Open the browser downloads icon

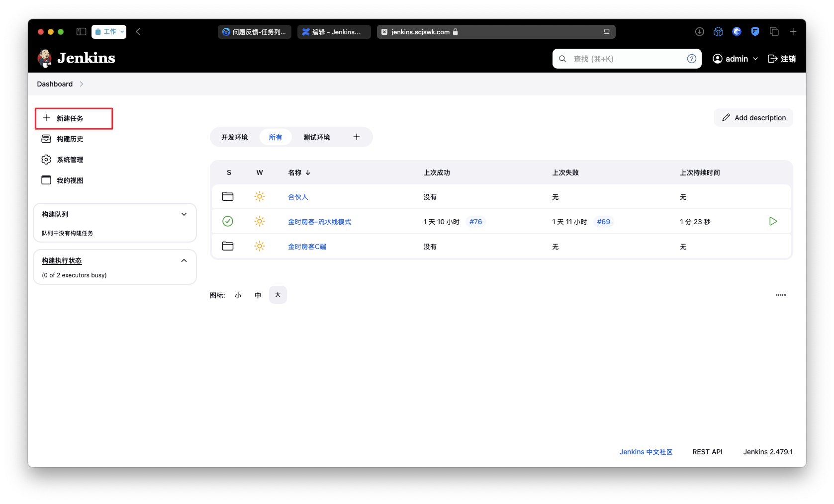tap(700, 32)
